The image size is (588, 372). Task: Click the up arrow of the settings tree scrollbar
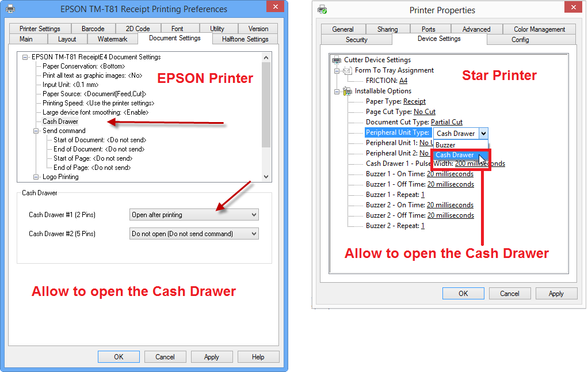coord(266,58)
